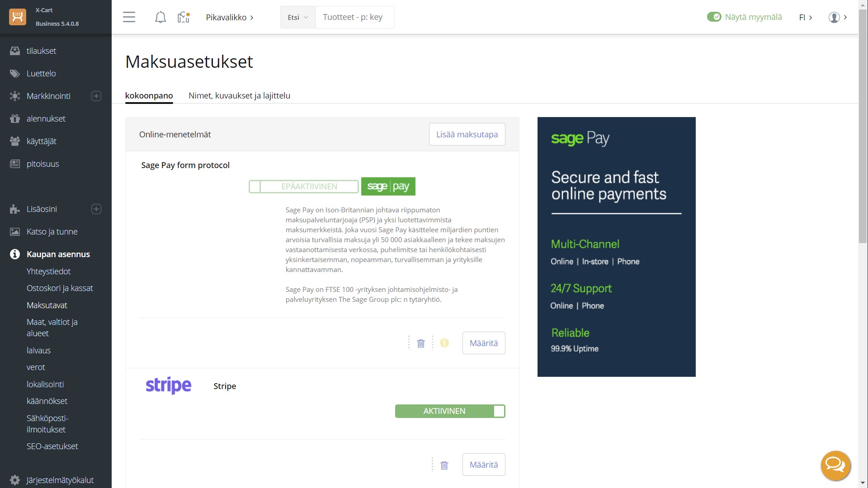Expand the user account chevron

click(x=845, y=17)
